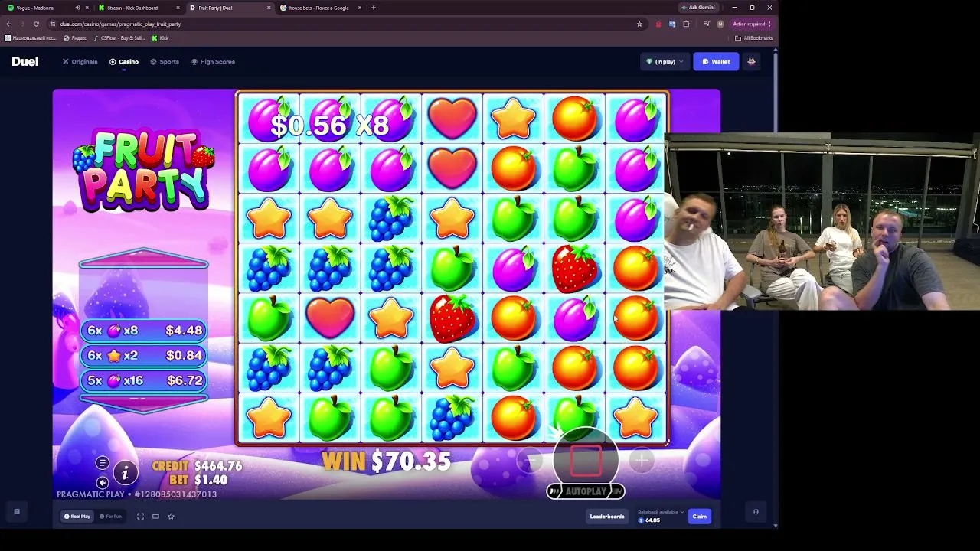The width and height of the screenshot is (980, 551).
Task: Stop the spin with the red square button
Action: point(586,461)
